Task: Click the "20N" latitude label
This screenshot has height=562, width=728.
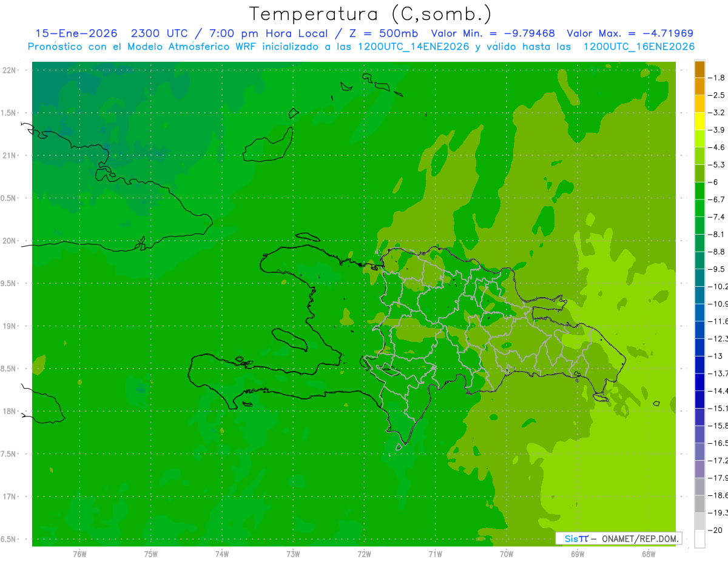Action: click(x=8, y=241)
